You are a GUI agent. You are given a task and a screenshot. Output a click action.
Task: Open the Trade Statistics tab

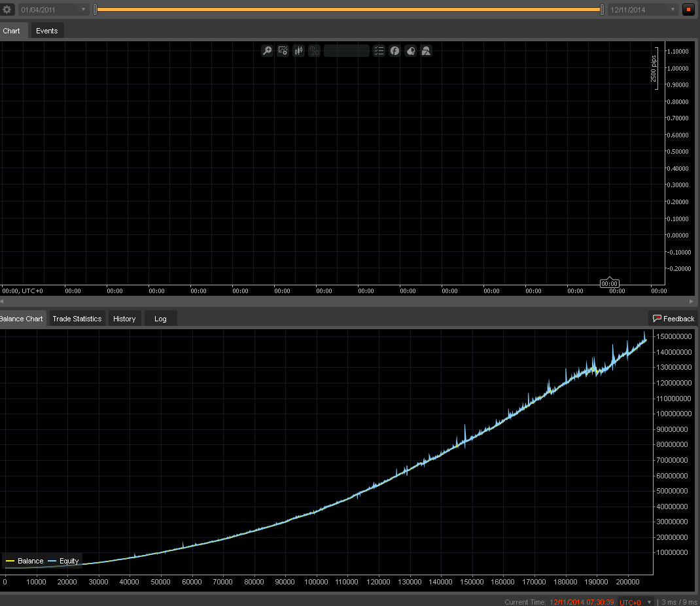pyautogui.click(x=77, y=319)
